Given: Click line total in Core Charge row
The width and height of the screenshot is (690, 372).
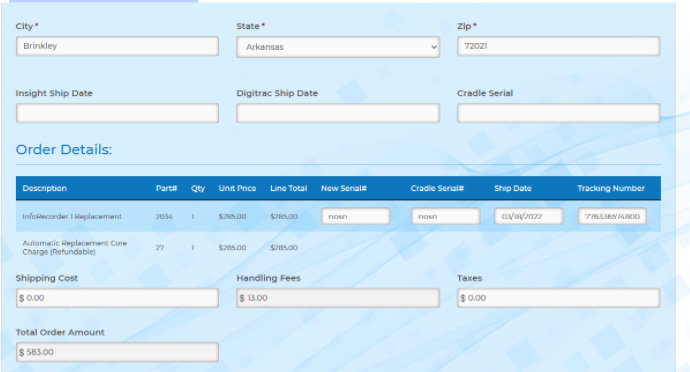Looking at the screenshot, I should pos(284,248).
